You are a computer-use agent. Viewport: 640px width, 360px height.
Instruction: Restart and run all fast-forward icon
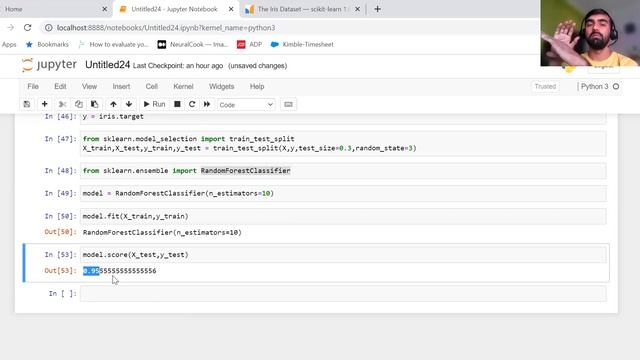[207, 104]
